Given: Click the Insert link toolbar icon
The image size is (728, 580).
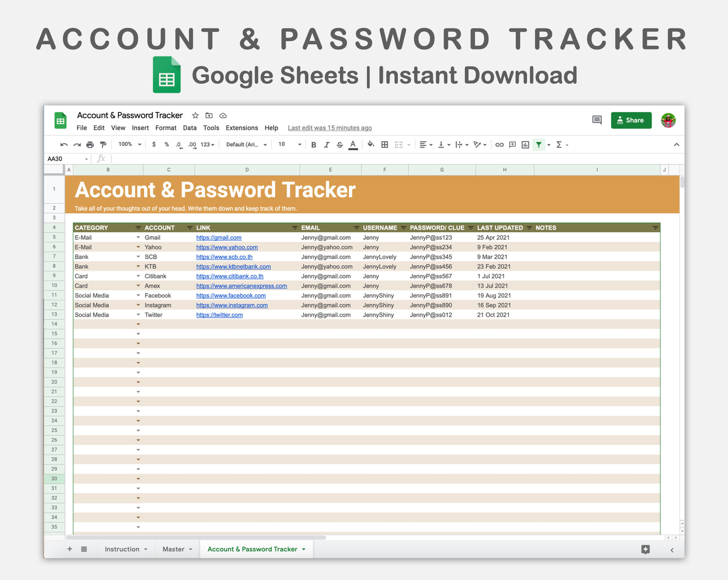Looking at the screenshot, I should (x=499, y=144).
